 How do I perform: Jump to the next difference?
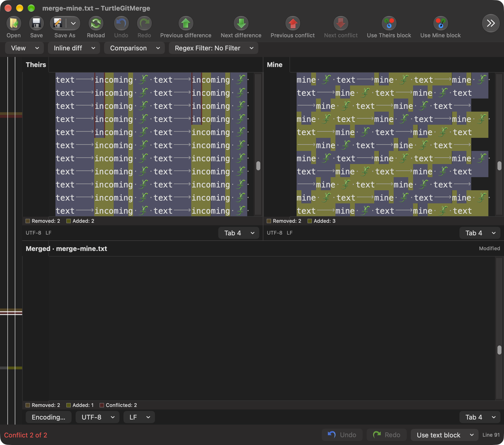241,23
